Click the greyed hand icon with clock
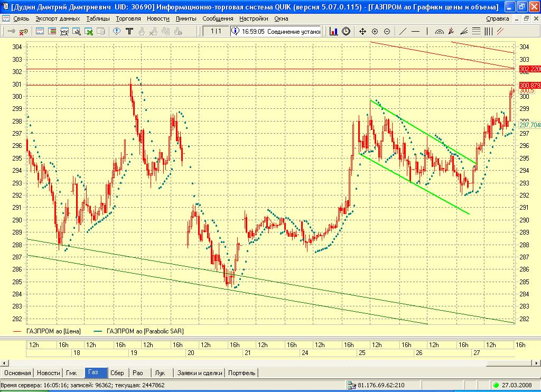This screenshot has height=392, width=541. pos(178,31)
